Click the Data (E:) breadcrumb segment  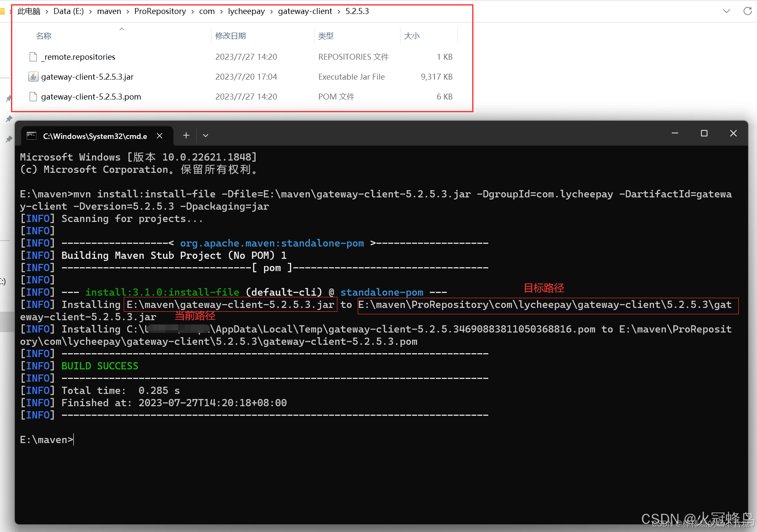tap(69, 11)
